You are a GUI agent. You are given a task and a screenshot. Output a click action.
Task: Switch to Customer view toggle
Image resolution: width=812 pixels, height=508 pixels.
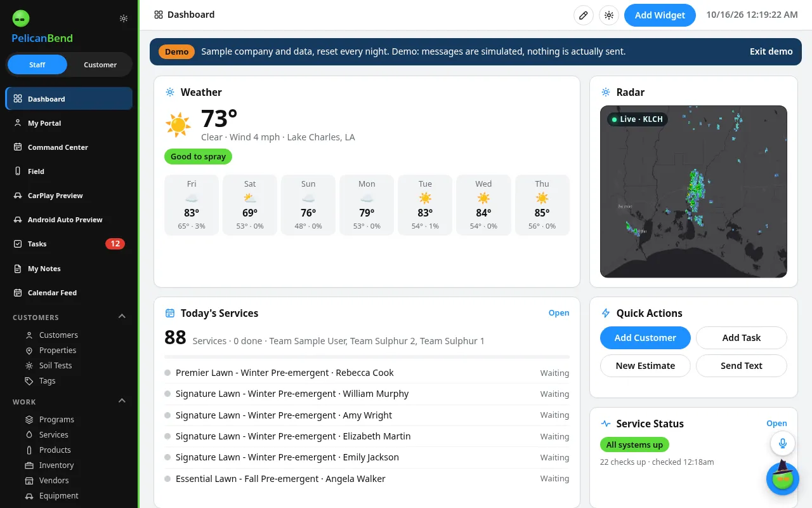click(x=100, y=65)
